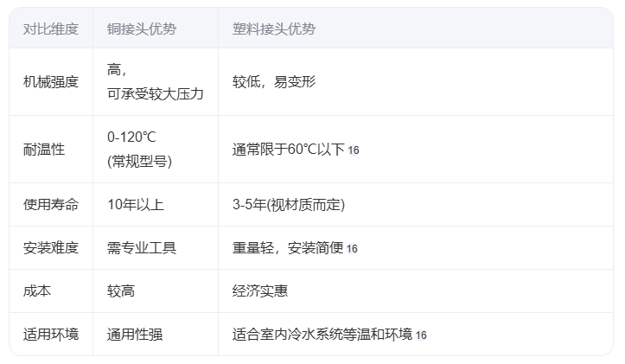Click the 3-5年(视材质而定) cell

(289, 205)
